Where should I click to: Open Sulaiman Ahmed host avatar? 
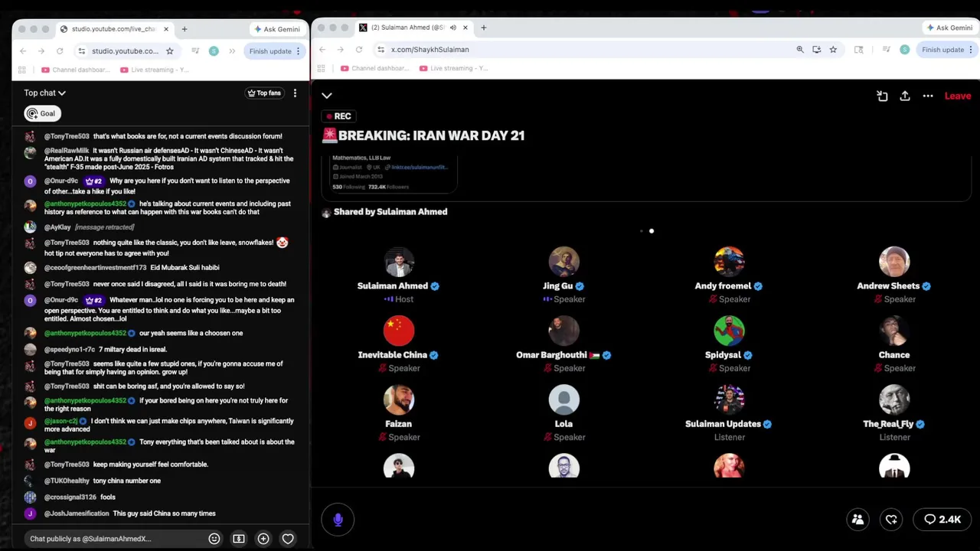point(399,262)
